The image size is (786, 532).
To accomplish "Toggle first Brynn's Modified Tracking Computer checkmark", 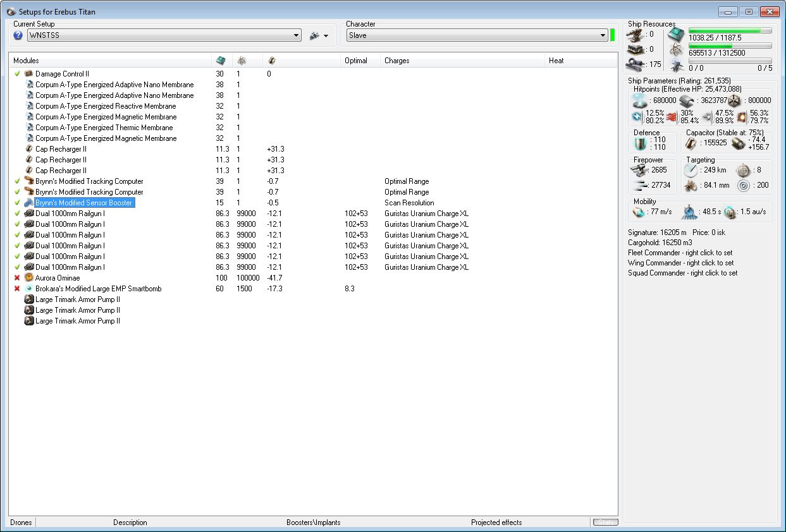I will point(17,181).
